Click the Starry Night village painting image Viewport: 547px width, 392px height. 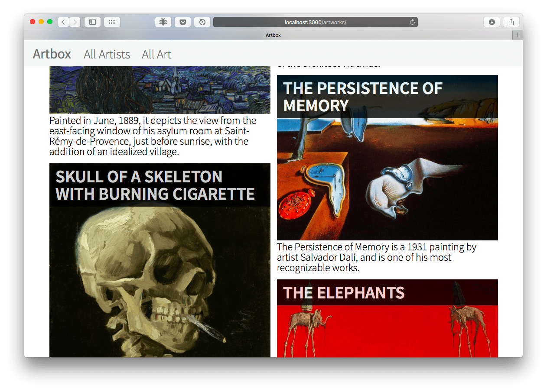click(x=160, y=90)
